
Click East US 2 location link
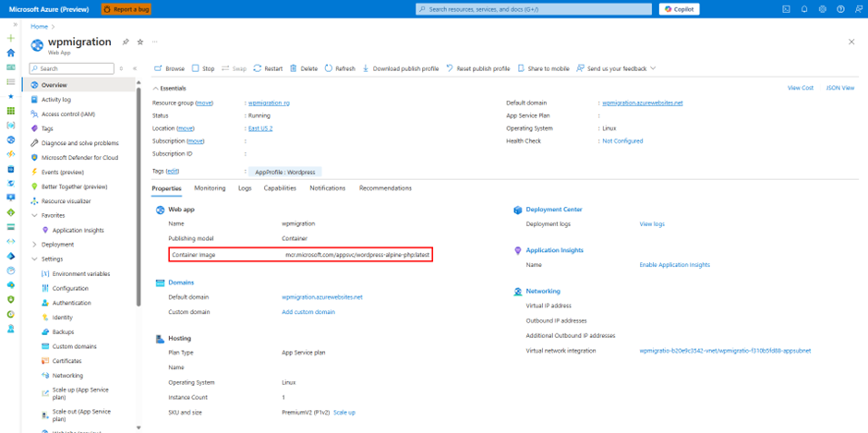pyautogui.click(x=260, y=128)
